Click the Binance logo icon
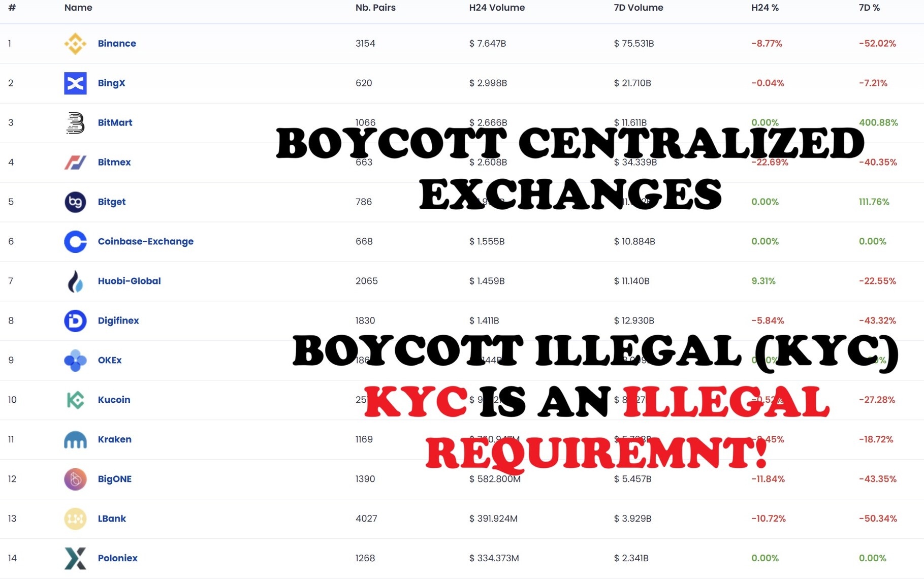 click(x=75, y=44)
